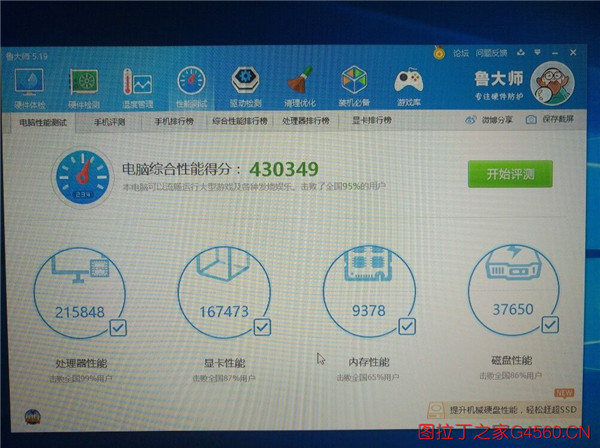Click the hard disk icon in SSD promo banner
This screenshot has width=600, height=448.
click(436, 411)
